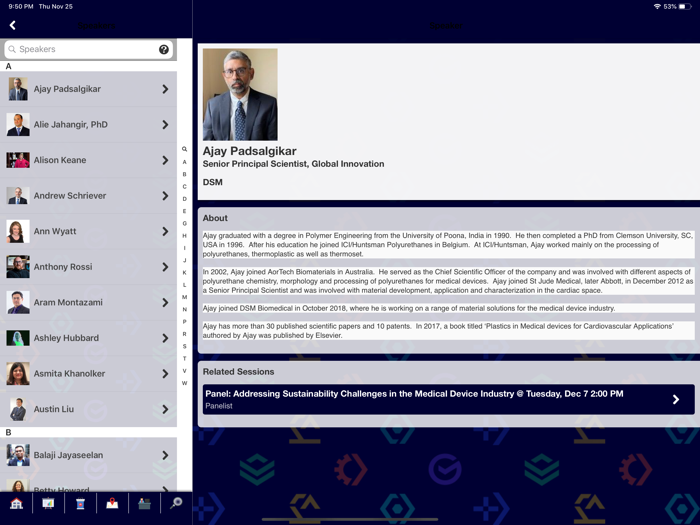The image size is (700, 525).
Task: Click the help question mark in search bar
Action: [164, 49]
